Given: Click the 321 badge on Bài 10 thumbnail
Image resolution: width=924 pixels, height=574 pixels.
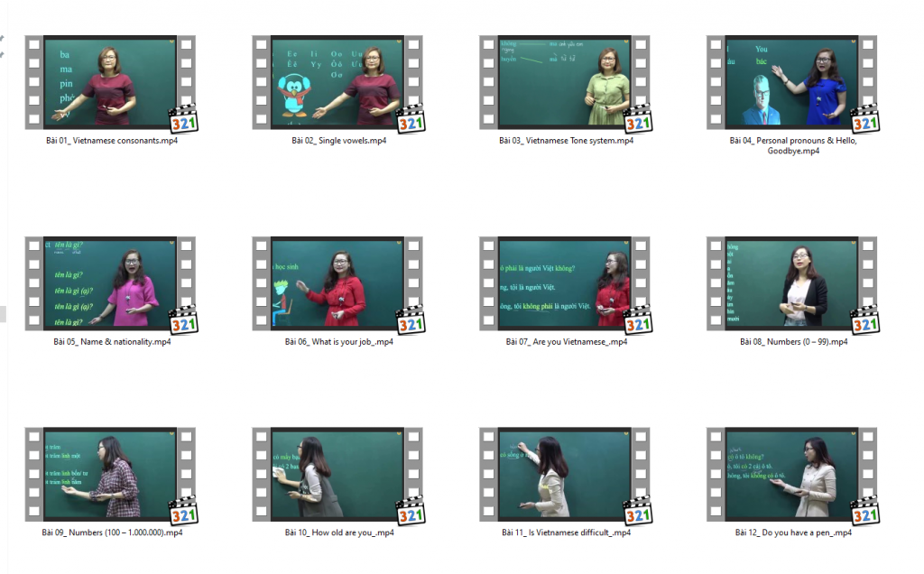Looking at the screenshot, I should pyautogui.click(x=411, y=512).
